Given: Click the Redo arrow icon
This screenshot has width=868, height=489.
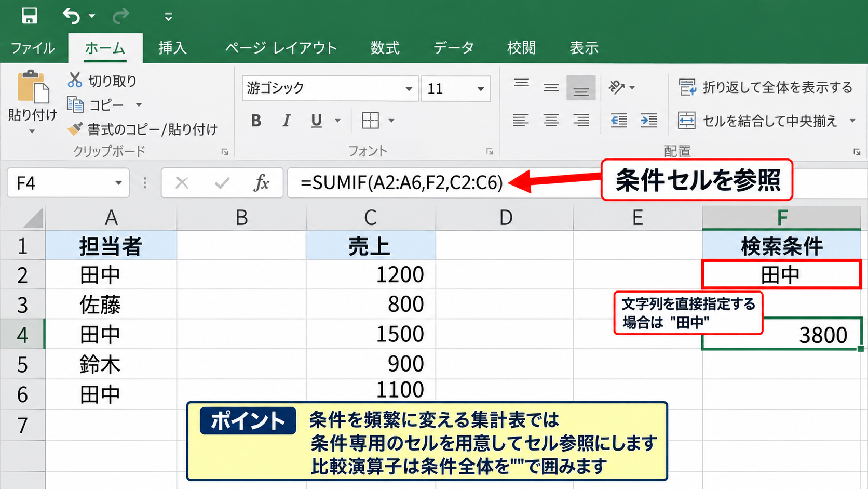Looking at the screenshot, I should point(120,16).
